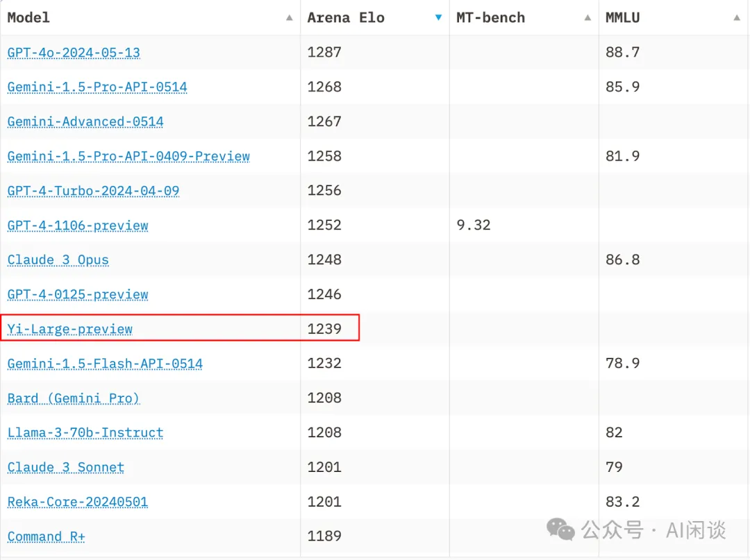This screenshot has height=560, width=750.
Task: Click the MMLU header text
Action: [x=623, y=17]
